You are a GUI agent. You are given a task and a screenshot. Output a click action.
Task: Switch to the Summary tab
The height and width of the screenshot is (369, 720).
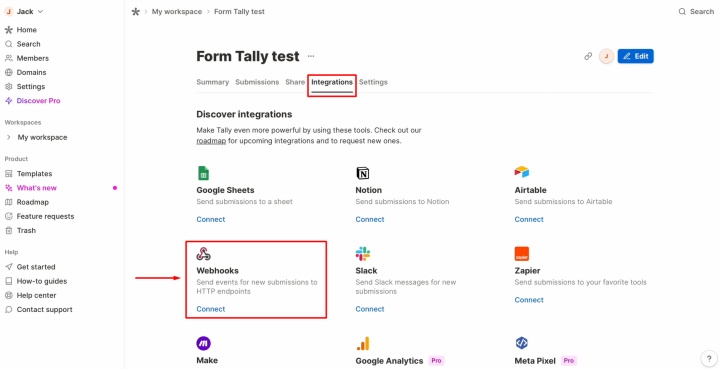pos(213,82)
